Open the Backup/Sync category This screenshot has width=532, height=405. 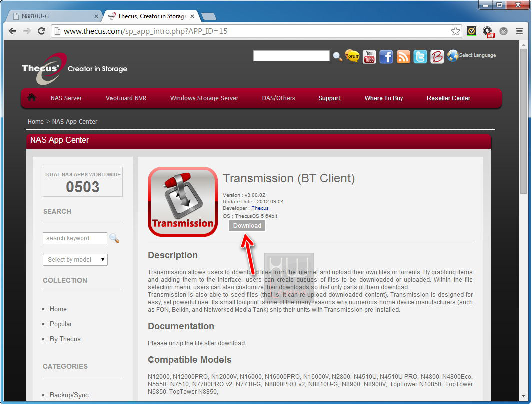(69, 395)
